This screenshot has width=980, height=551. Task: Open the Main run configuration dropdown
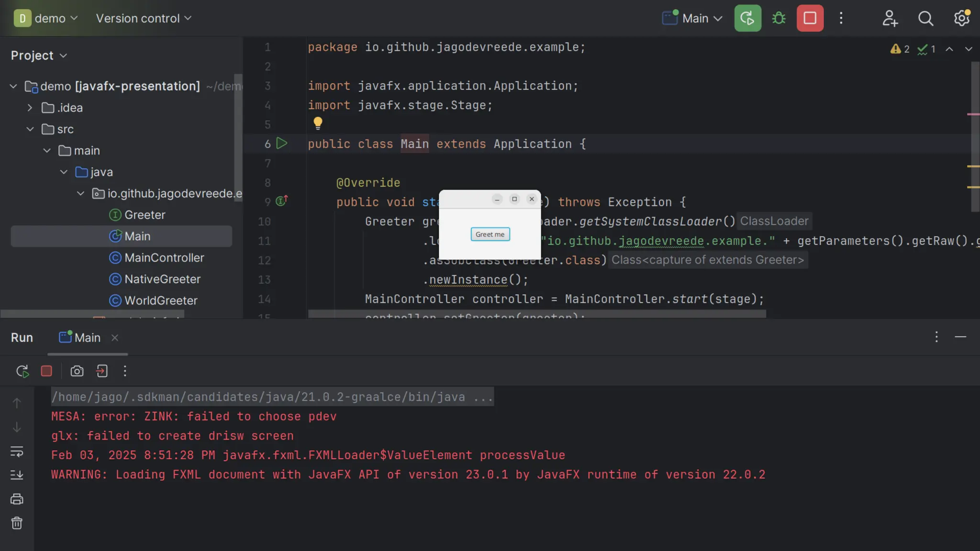point(692,18)
